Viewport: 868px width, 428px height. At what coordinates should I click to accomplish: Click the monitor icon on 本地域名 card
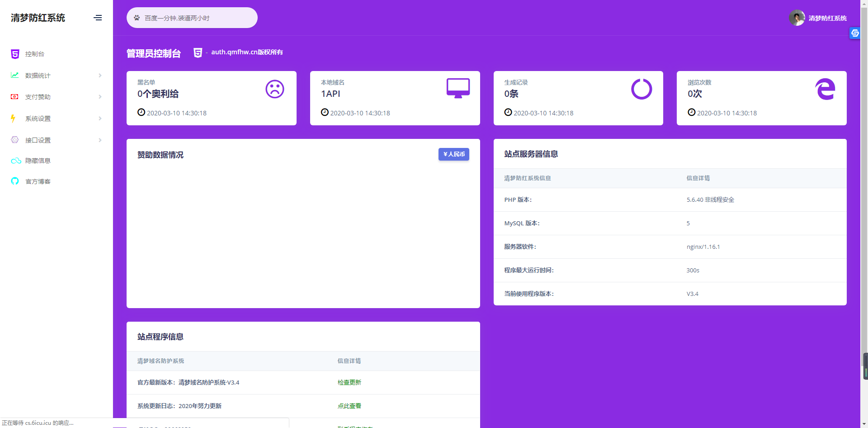coord(458,88)
